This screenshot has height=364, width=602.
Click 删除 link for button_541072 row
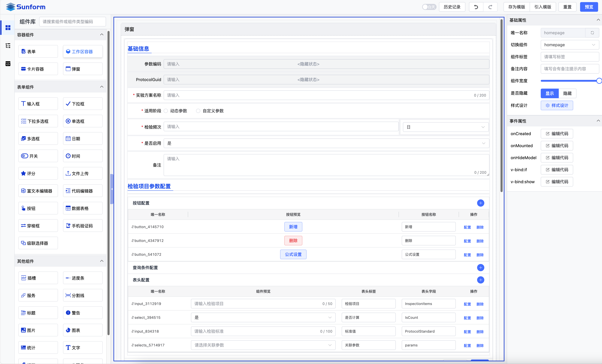(480, 255)
